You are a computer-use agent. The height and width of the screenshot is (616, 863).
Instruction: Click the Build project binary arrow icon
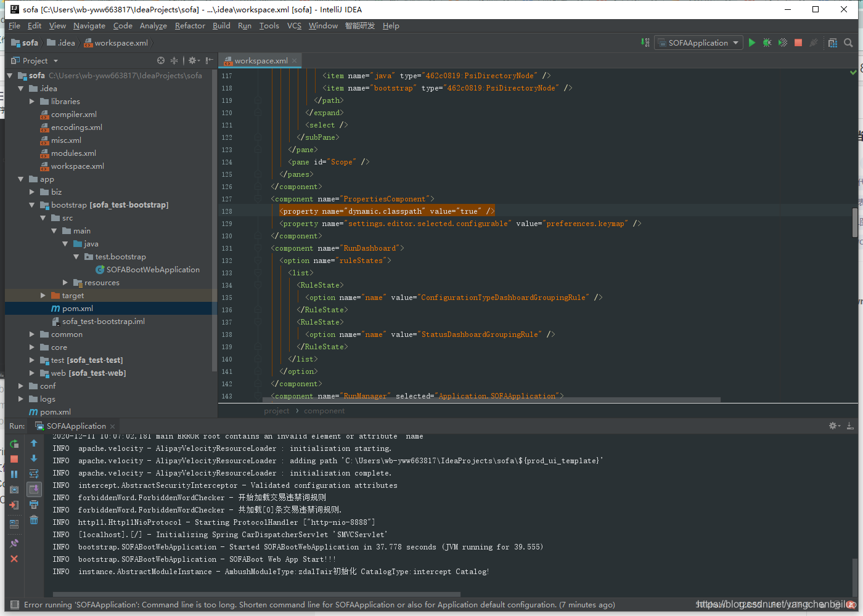645,43
